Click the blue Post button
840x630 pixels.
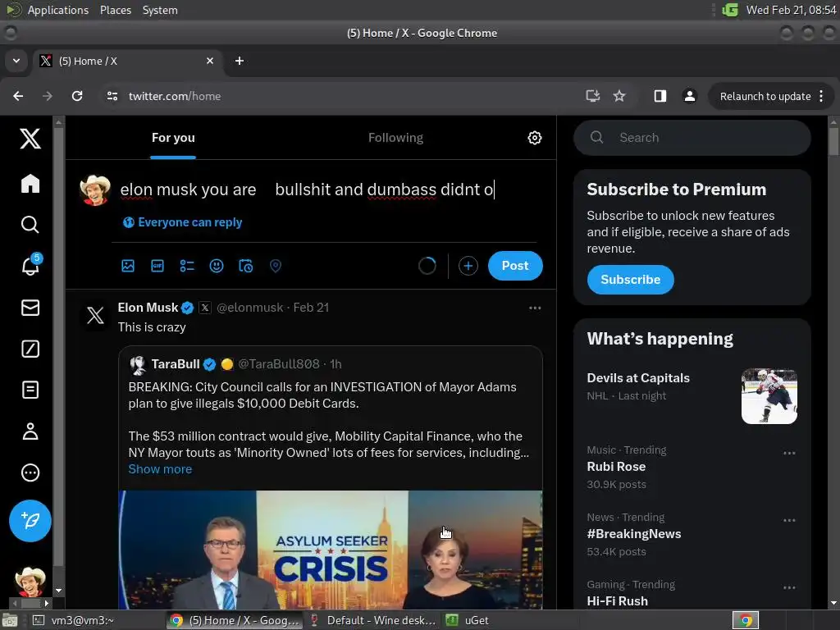coord(515,266)
